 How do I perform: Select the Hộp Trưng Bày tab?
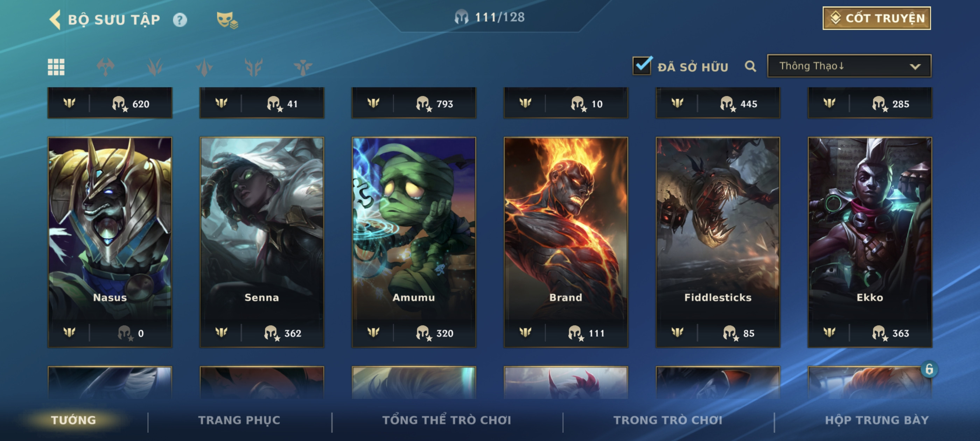pyautogui.click(x=876, y=420)
